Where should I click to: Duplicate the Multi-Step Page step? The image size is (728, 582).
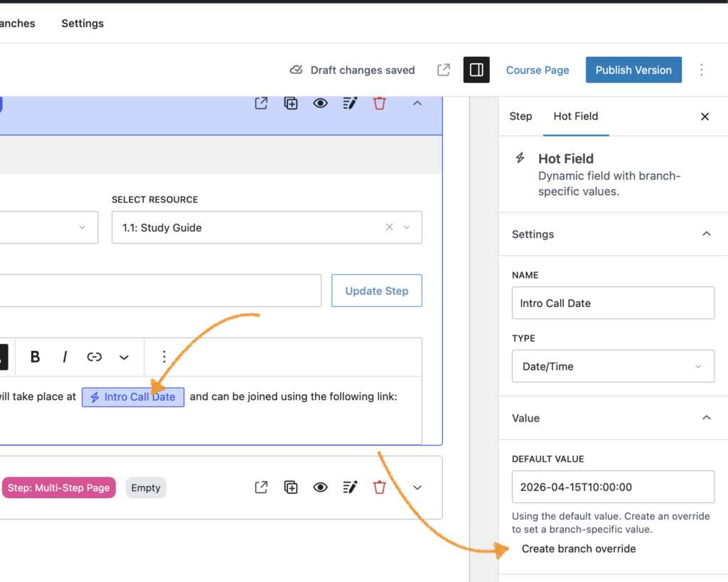291,487
